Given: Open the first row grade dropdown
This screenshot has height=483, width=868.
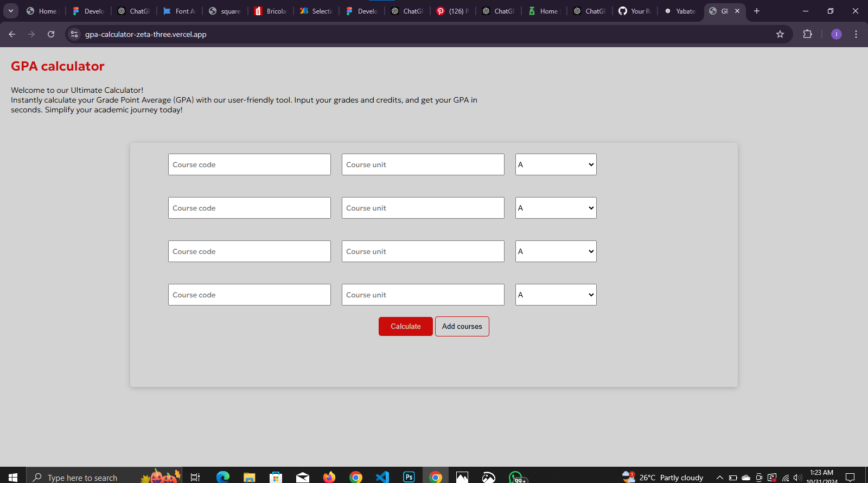Looking at the screenshot, I should click(x=556, y=164).
